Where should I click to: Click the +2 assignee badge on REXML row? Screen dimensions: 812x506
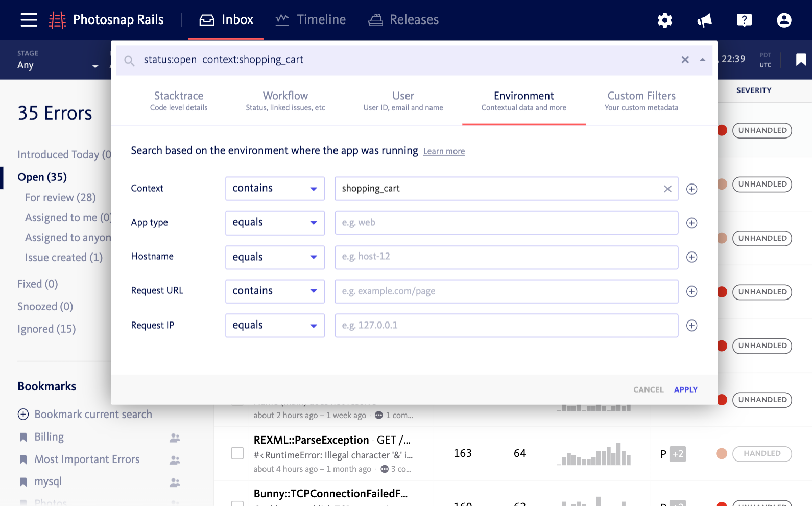click(x=677, y=454)
